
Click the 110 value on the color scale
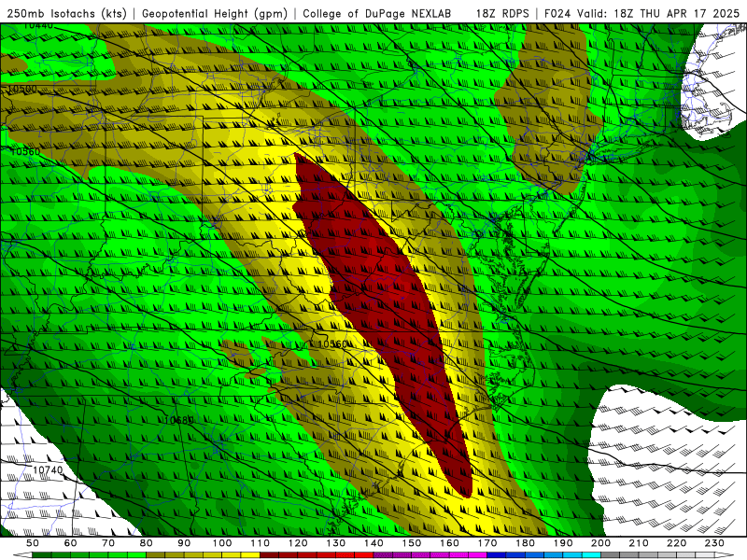[x=261, y=543]
